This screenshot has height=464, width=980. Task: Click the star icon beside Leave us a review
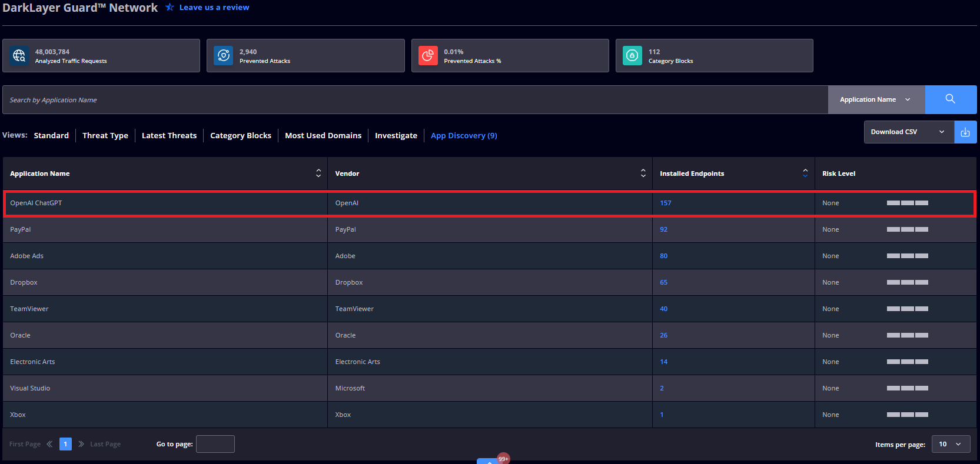point(170,7)
